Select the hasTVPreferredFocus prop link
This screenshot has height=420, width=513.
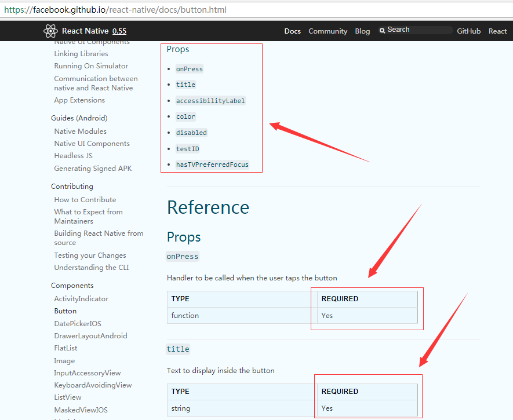(212, 165)
